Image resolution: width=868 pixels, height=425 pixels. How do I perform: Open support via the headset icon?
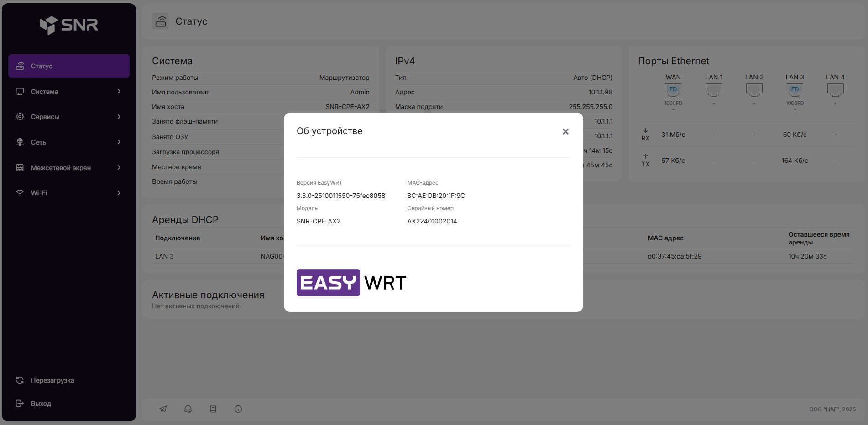[x=188, y=409]
